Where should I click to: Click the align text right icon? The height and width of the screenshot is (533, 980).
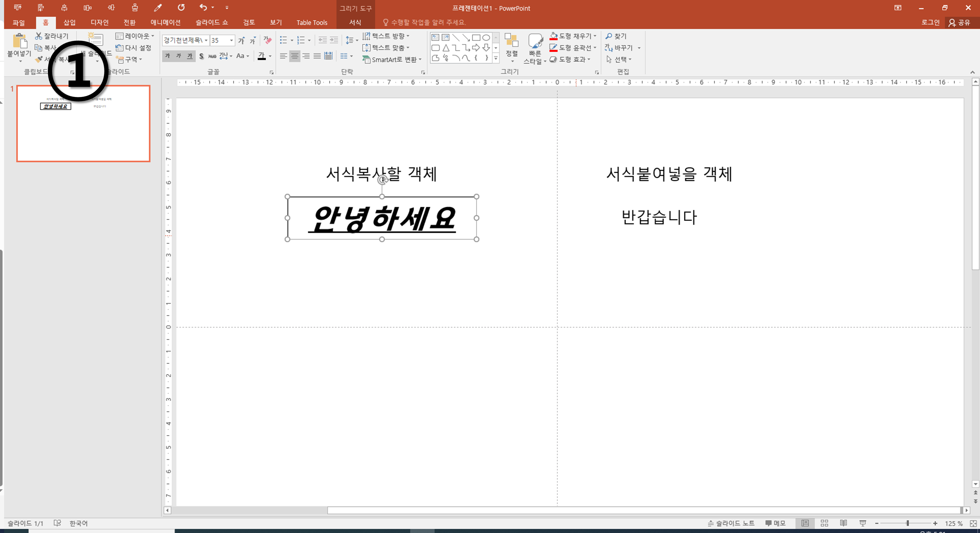click(306, 56)
